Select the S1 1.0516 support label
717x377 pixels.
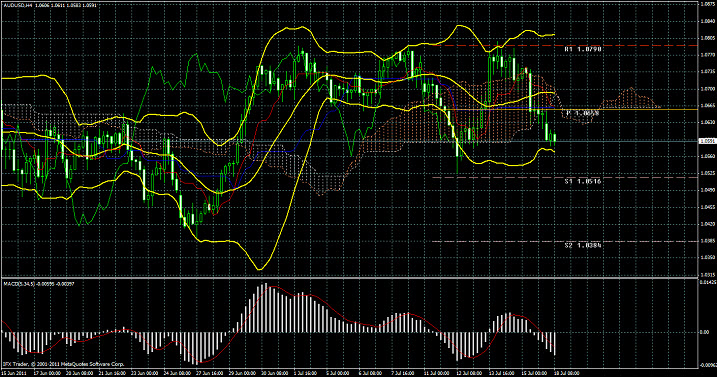coord(583,181)
